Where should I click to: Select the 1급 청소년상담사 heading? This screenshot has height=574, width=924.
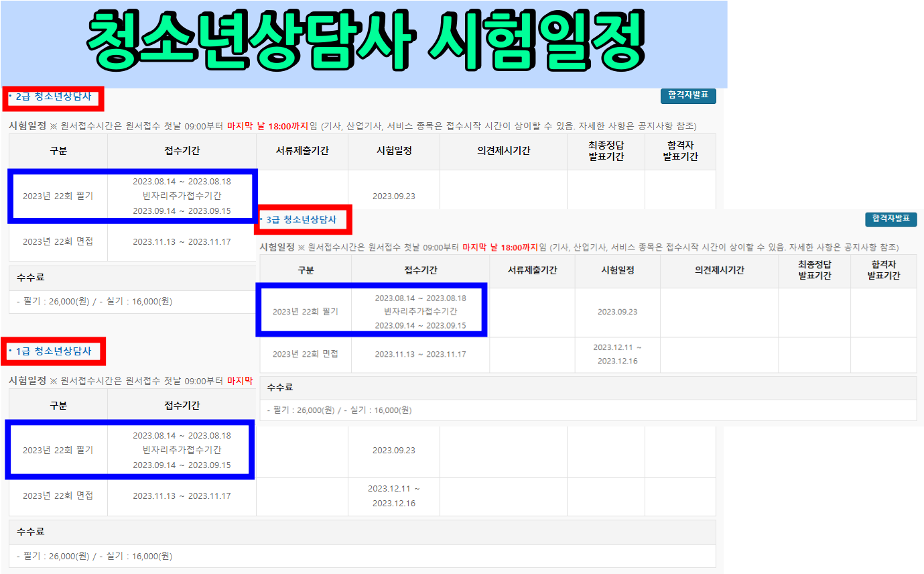[53, 351]
